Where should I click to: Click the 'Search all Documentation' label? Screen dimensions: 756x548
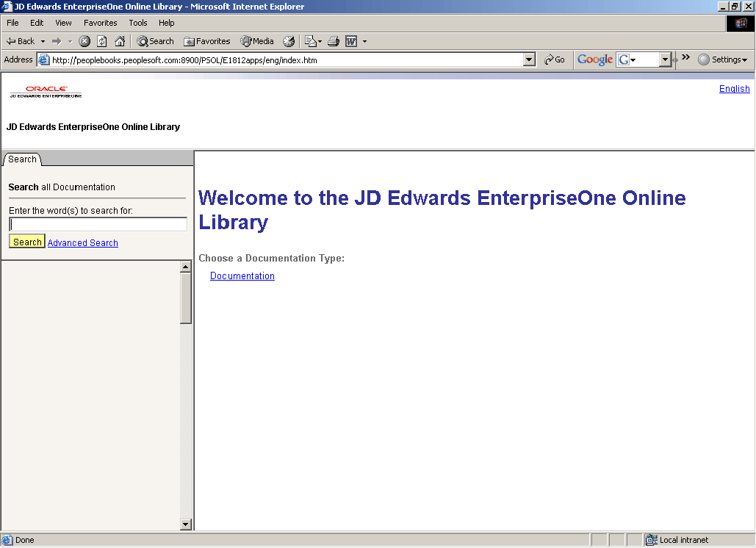point(62,187)
